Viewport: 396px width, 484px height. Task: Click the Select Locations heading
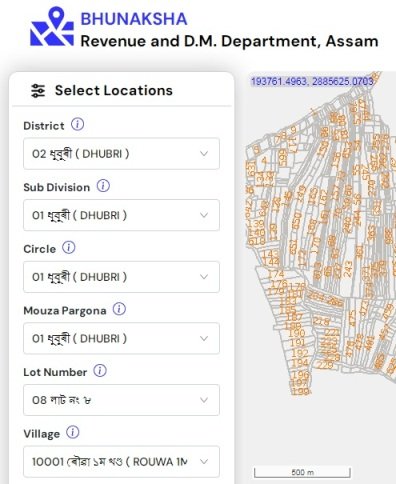(x=114, y=91)
